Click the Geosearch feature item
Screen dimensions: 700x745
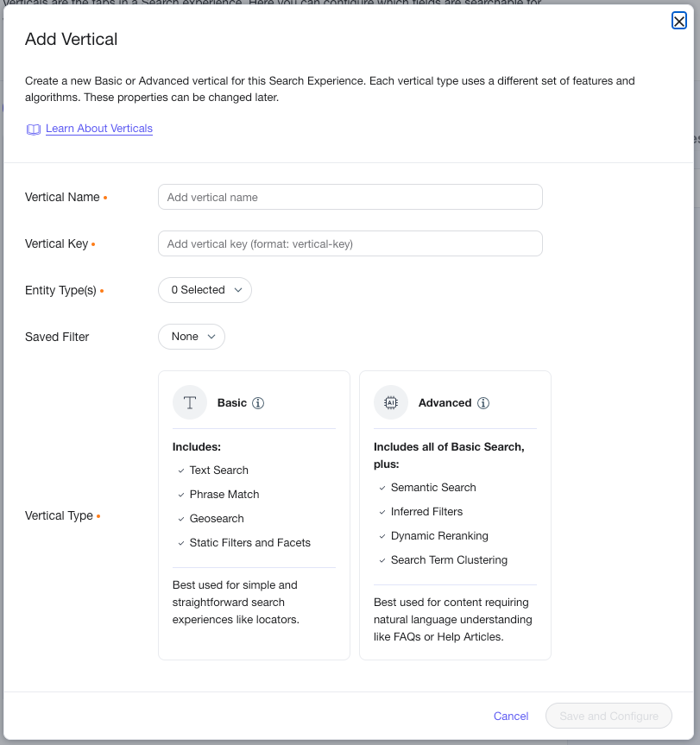tap(211, 518)
